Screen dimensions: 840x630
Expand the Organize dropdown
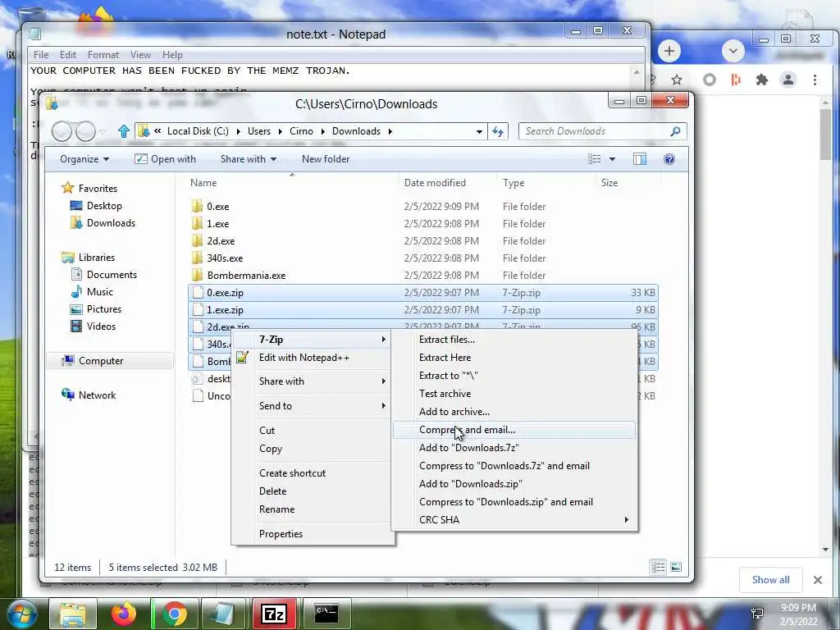point(84,159)
